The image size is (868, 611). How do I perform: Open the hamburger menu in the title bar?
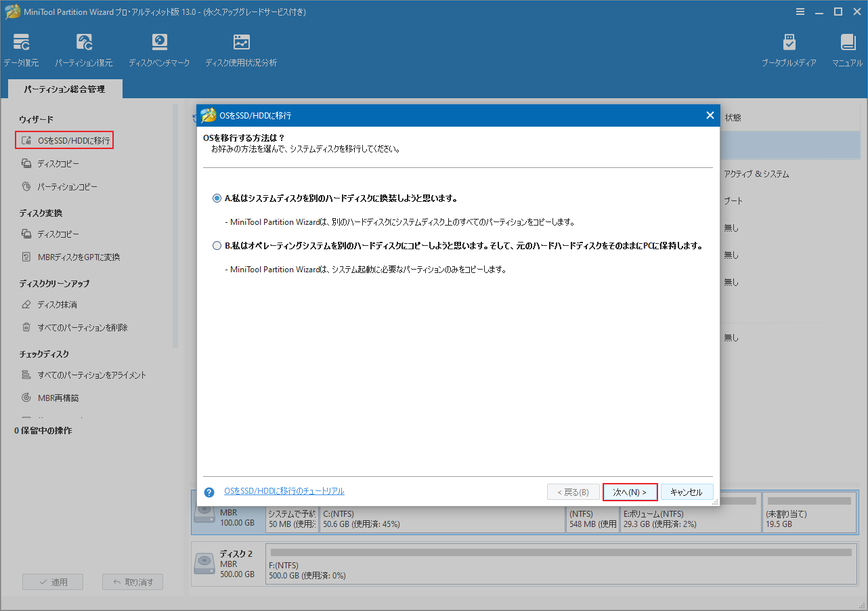tap(800, 12)
